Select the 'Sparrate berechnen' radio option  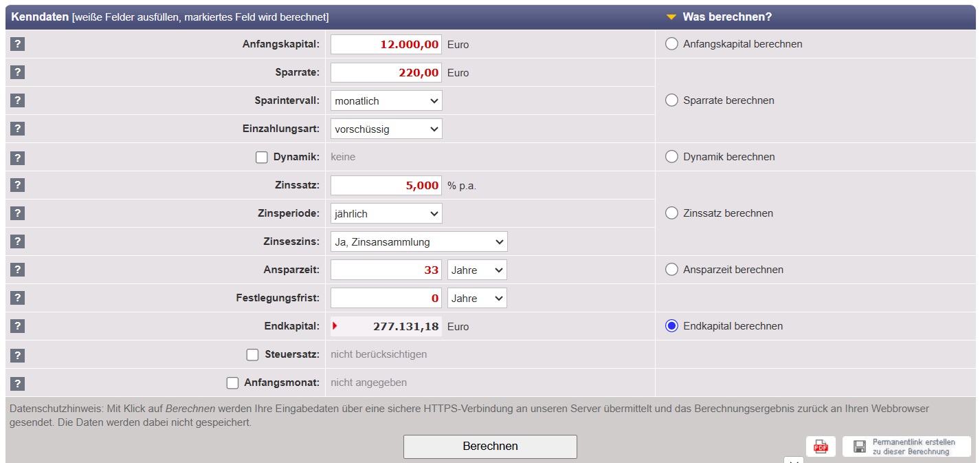671,100
